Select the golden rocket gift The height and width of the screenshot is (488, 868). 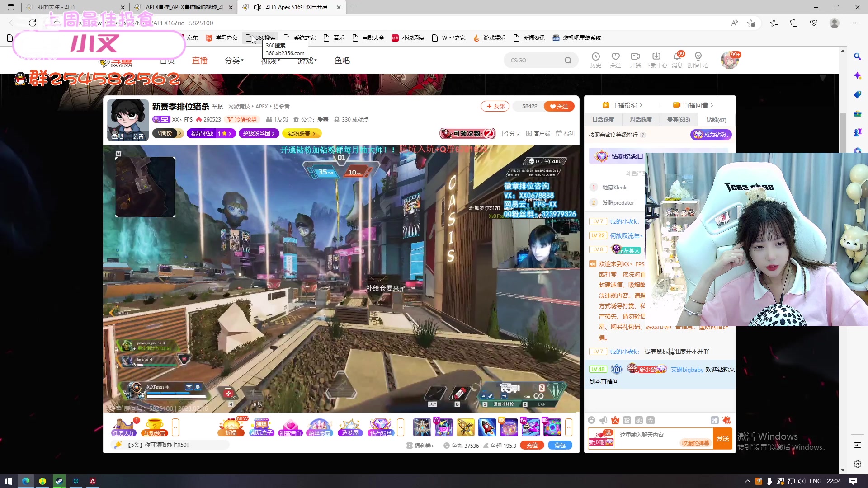pos(465,427)
